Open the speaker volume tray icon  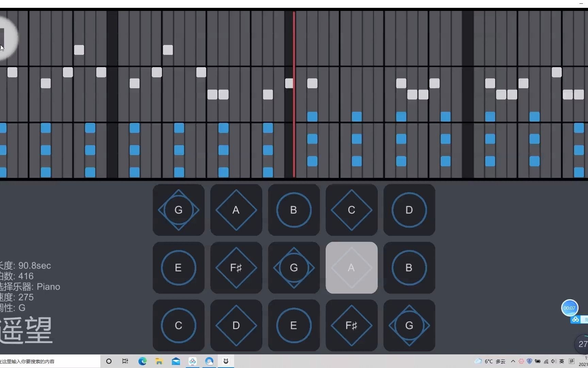pyautogui.click(x=553, y=361)
